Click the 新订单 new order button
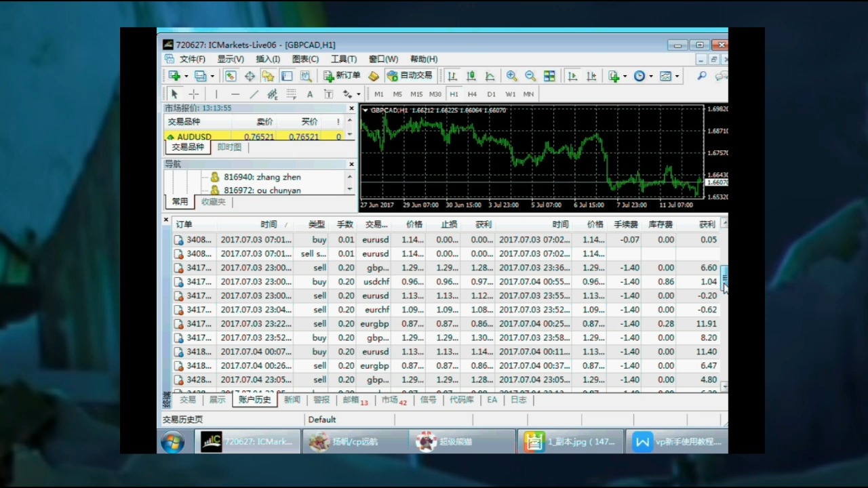This screenshot has height=488, width=868. [x=342, y=76]
